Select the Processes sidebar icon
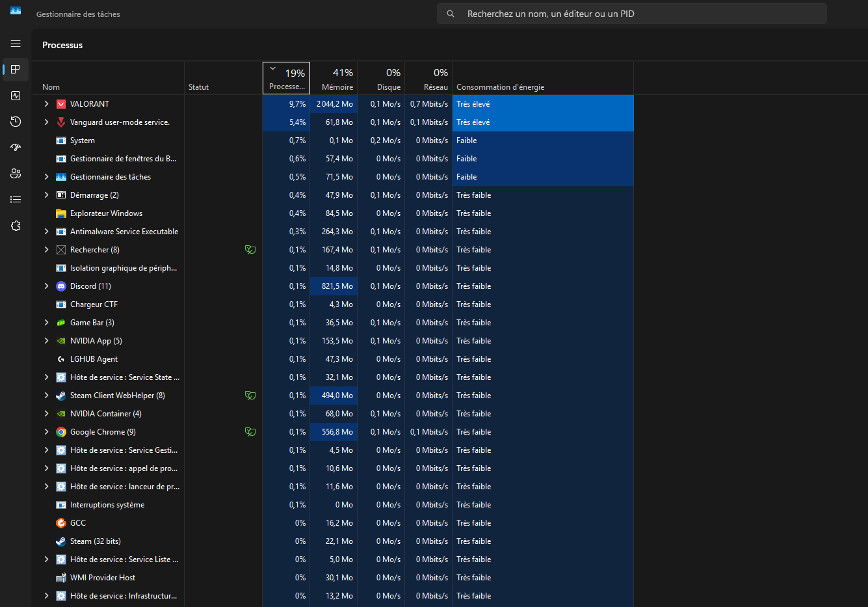 [16, 70]
